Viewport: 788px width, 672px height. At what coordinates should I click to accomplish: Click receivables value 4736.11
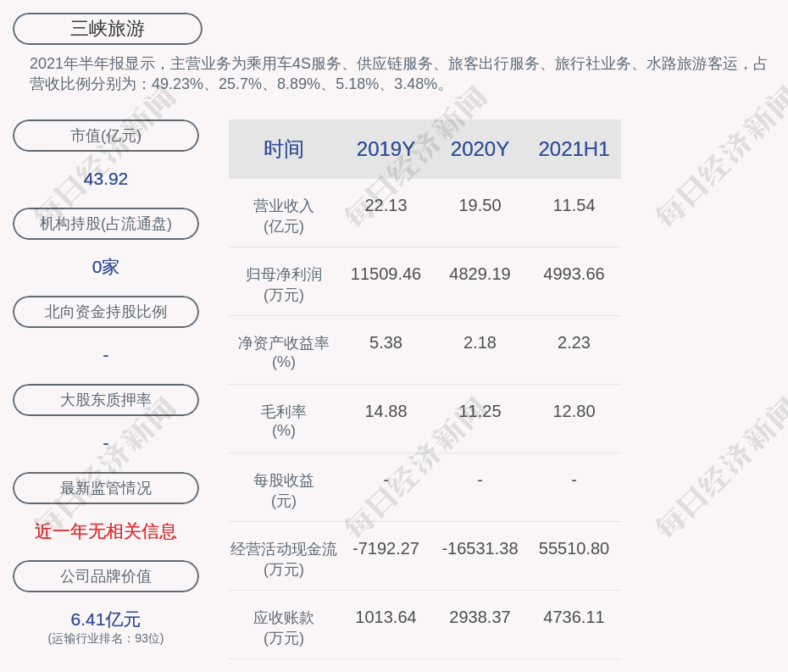[x=574, y=617]
